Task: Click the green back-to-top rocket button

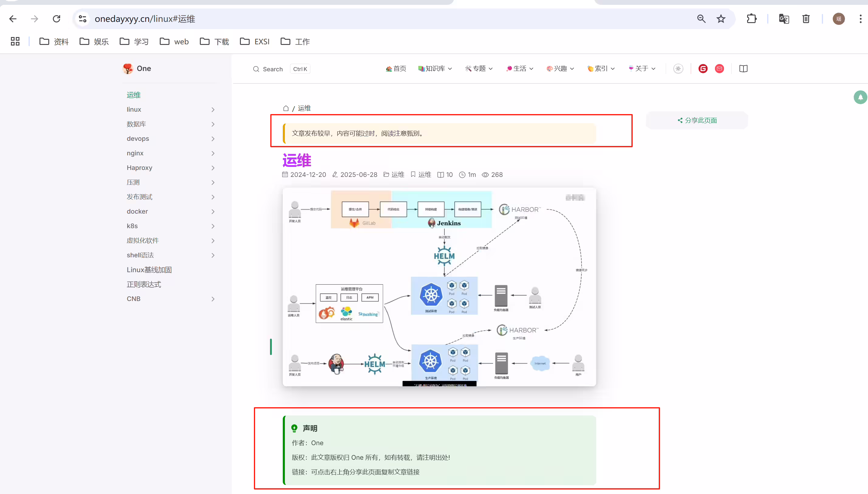Action: coord(860,97)
